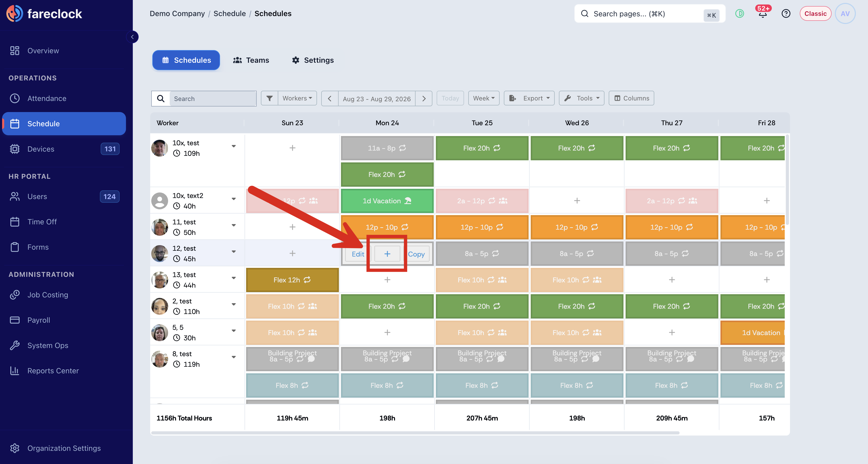Select the orange 1d Vacation block on Fri 28
The image size is (868, 464).
(753, 332)
